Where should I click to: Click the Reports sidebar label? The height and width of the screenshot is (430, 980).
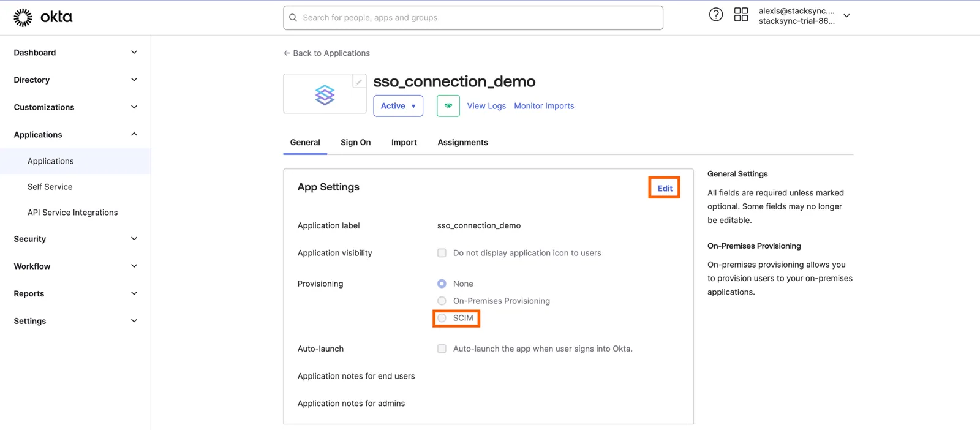(x=29, y=293)
